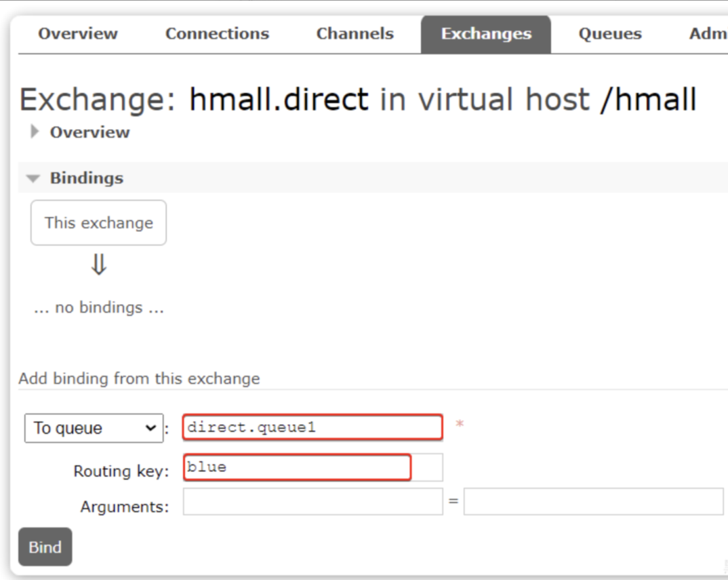728x580 pixels.
Task: Click the "... no bindings ..." text
Action: [99, 308]
